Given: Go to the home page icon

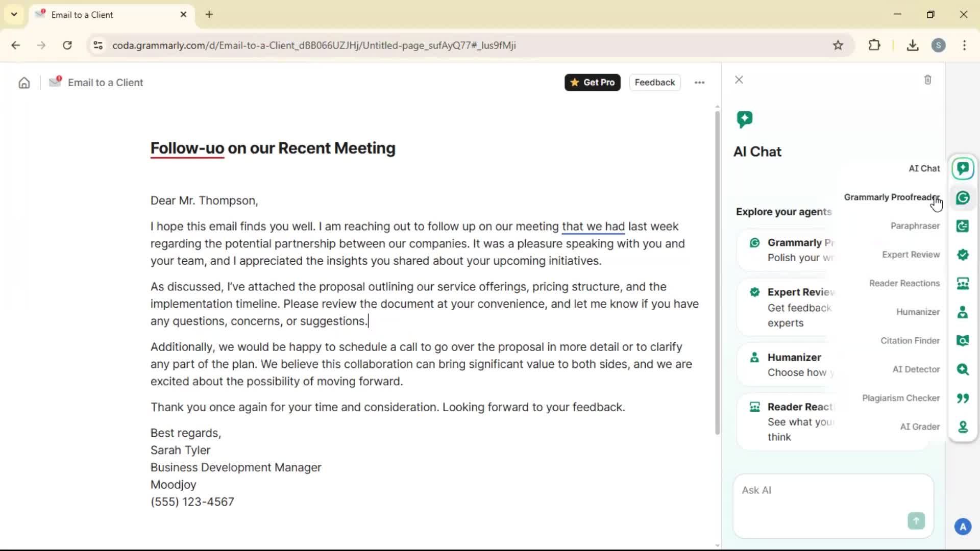Looking at the screenshot, I should [24, 83].
